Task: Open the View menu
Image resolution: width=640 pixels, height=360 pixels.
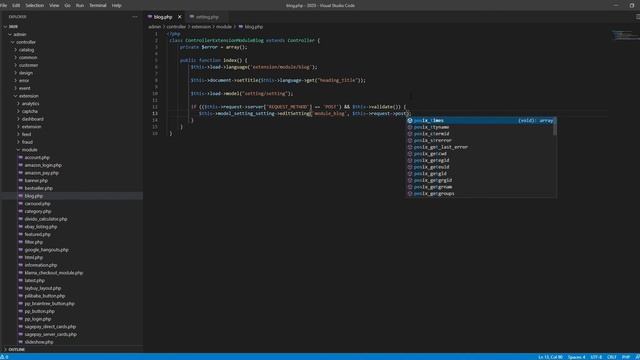Action: 54,5
